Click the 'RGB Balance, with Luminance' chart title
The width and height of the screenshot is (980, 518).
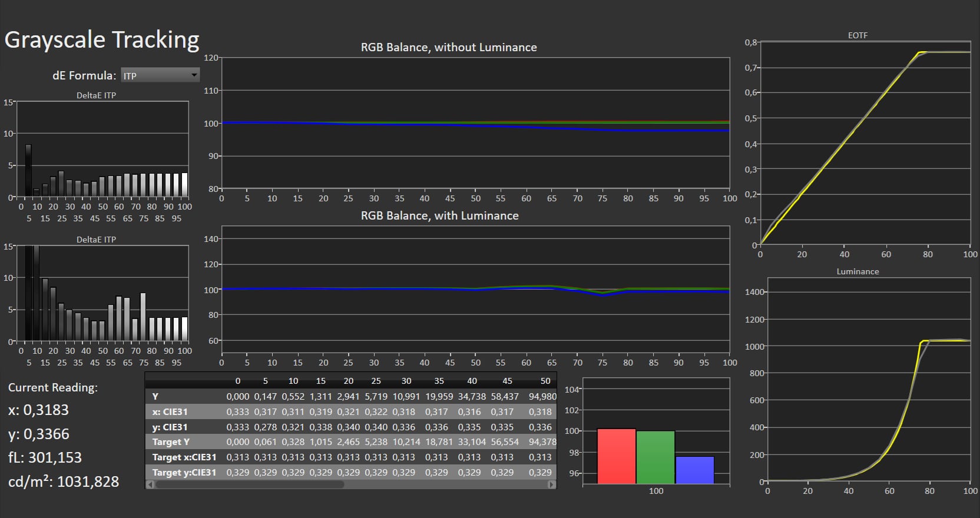(x=439, y=216)
